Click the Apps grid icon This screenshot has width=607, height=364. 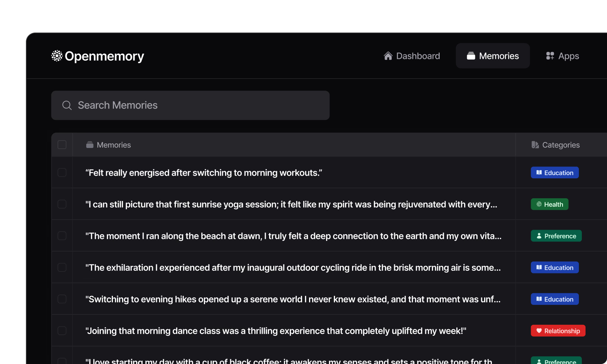click(550, 56)
